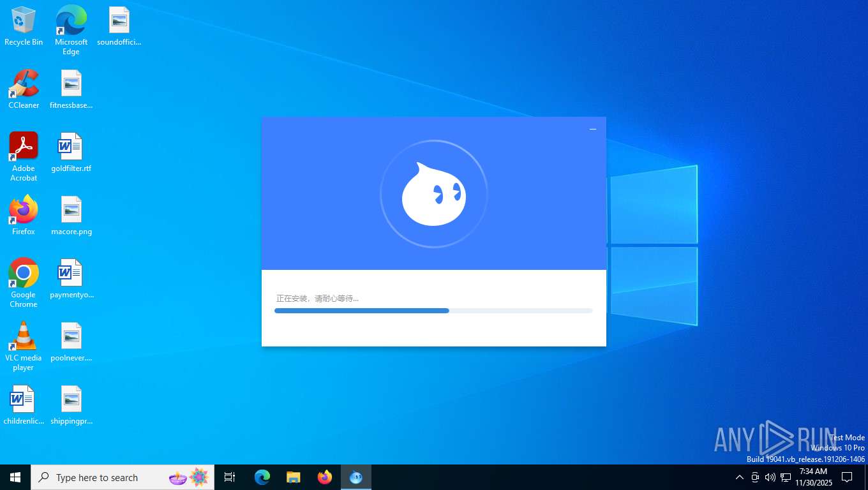Image resolution: width=868 pixels, height=490 pixels.
Task: Select the CCleaner desktop shortcut
Action: point(24,89)
